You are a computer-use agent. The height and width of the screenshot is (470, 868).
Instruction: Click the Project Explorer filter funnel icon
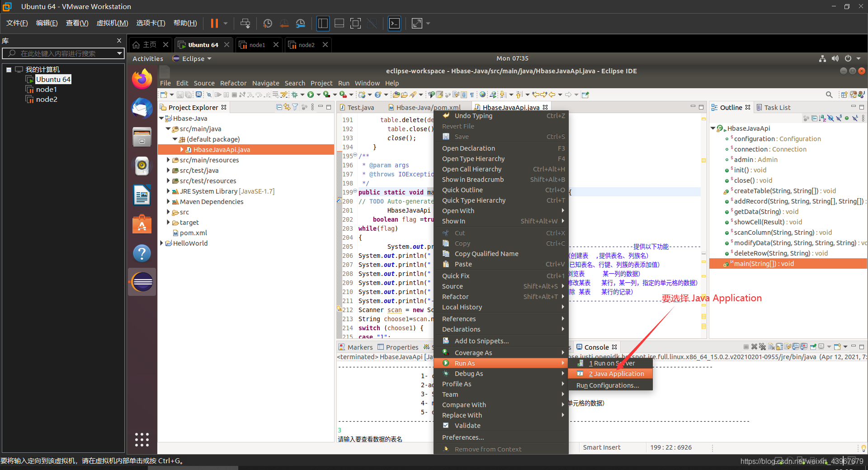[x=295, y=107]
